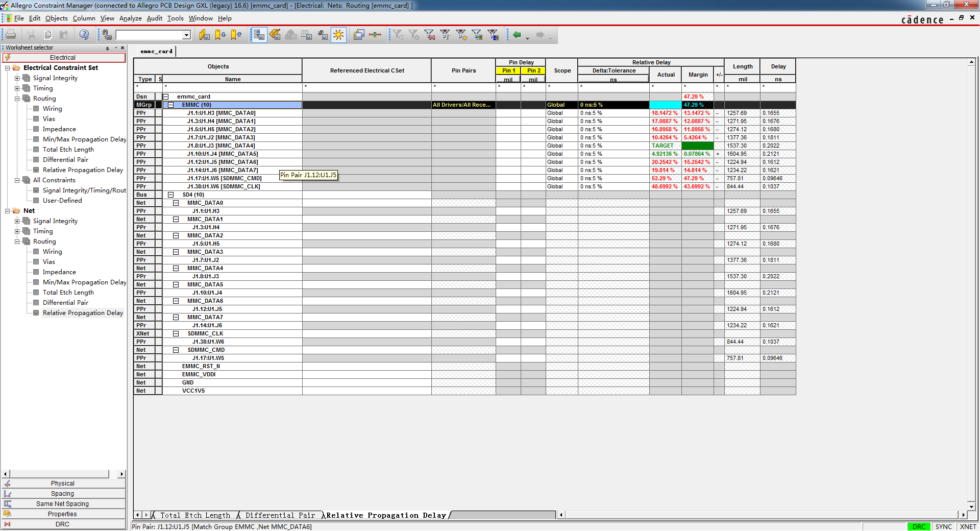This screenshot has height=531, width=980.
Task: Open the Audit menu
Action: [x=154, y=18]
